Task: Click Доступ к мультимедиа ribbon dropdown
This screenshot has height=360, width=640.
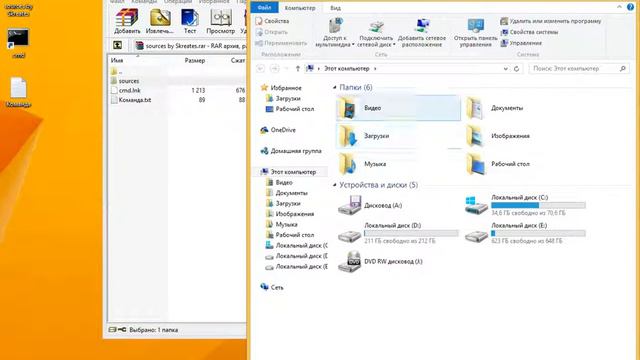Action: coord(335,33)
